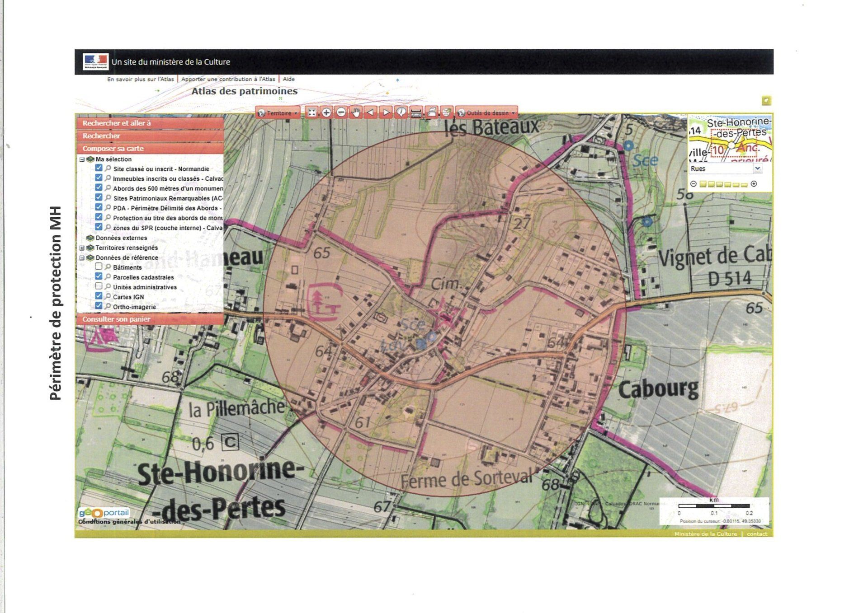868x613 pixels.
Task: Click the zoom in plus tool
Action: click(326, 112)
